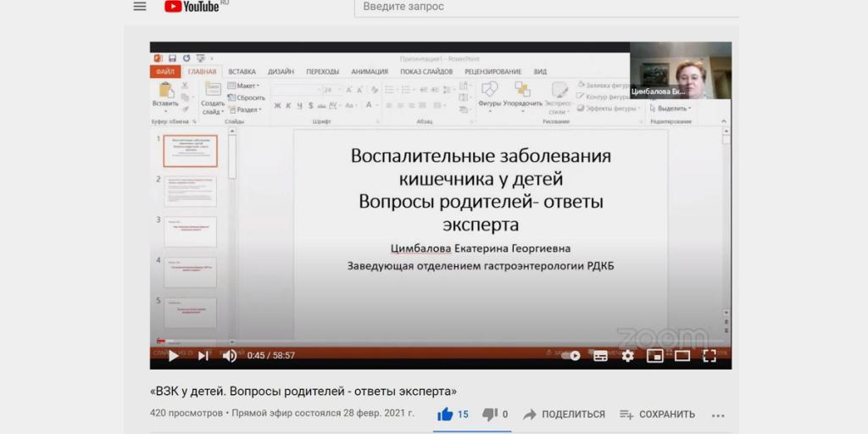Toggle the autoplay switch
The image size is (868, 434).
[x=572, y=356]
